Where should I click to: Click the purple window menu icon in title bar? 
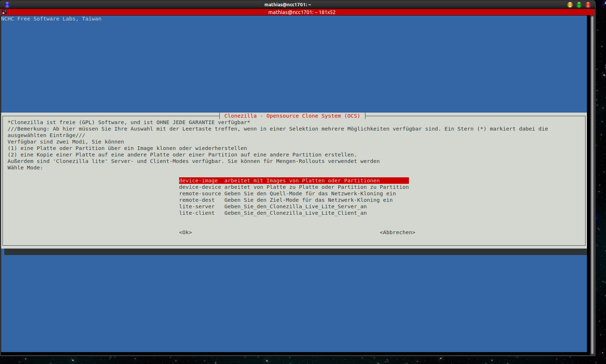[x=7, y=5]
